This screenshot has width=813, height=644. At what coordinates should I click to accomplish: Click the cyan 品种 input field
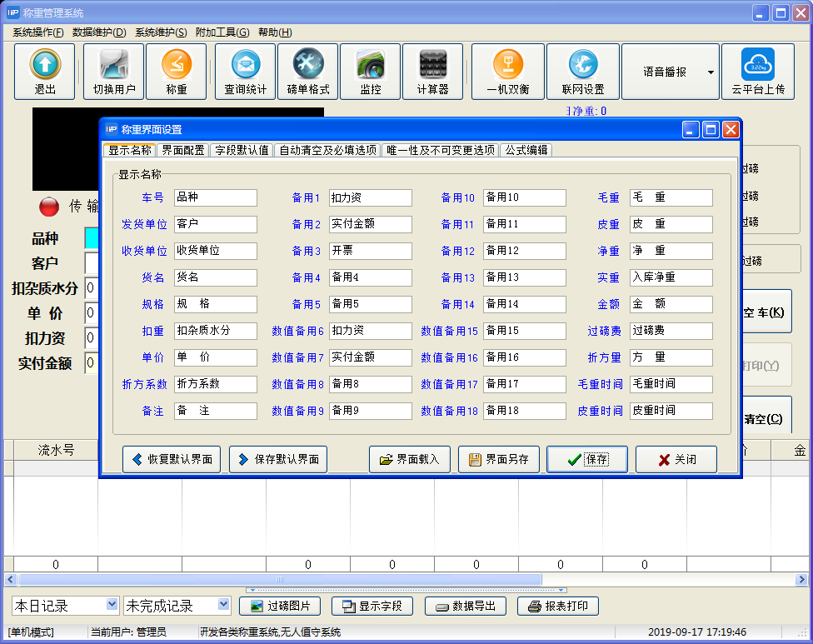pos(92,238)
